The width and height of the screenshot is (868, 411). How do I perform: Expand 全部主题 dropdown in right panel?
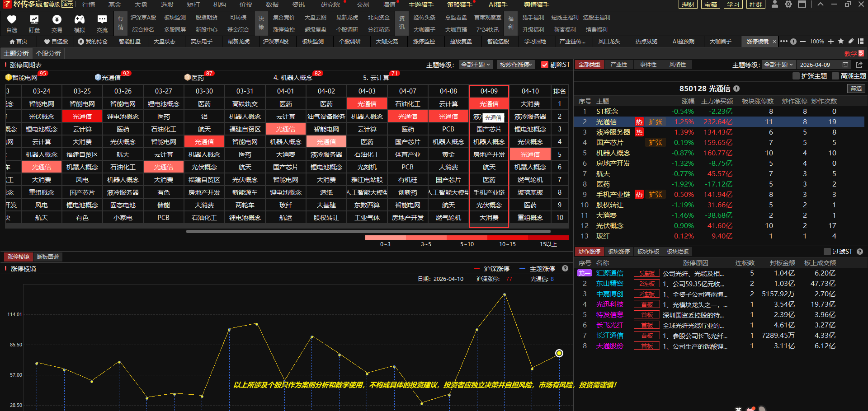[778, 65]
